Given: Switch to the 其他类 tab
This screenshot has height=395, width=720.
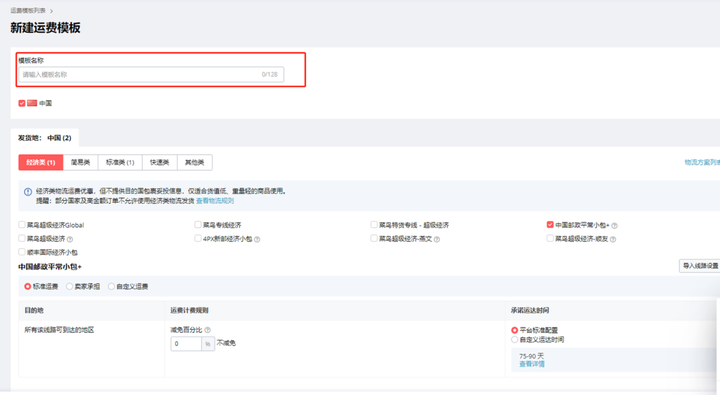Looking at the screenshot, I should click(195, 162).
